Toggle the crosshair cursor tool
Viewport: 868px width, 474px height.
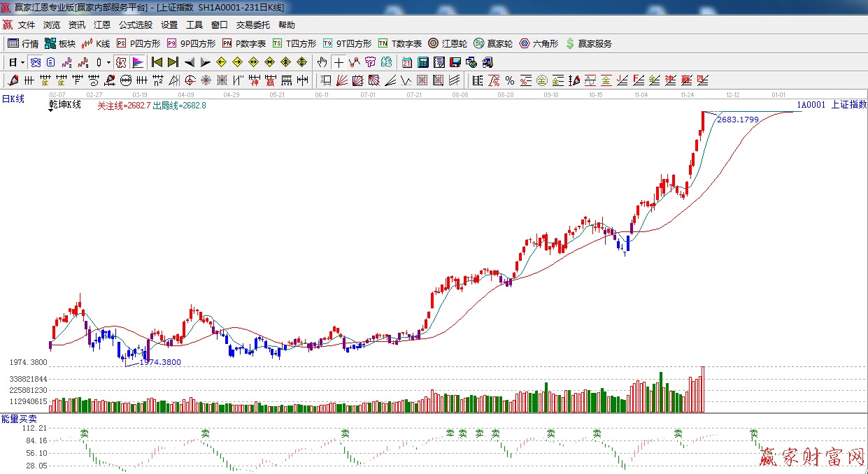pyautogui.click(x=339, y=62)
